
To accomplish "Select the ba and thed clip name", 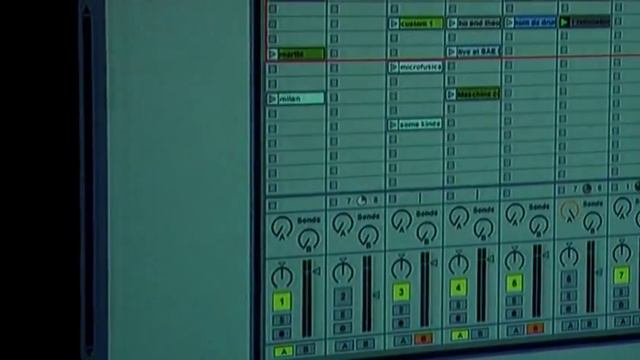I will 478,23.
